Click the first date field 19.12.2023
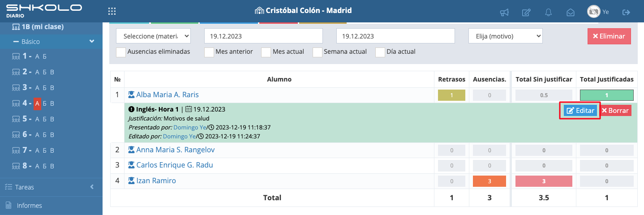Screen dimensions: 644x215 (263, 36)
